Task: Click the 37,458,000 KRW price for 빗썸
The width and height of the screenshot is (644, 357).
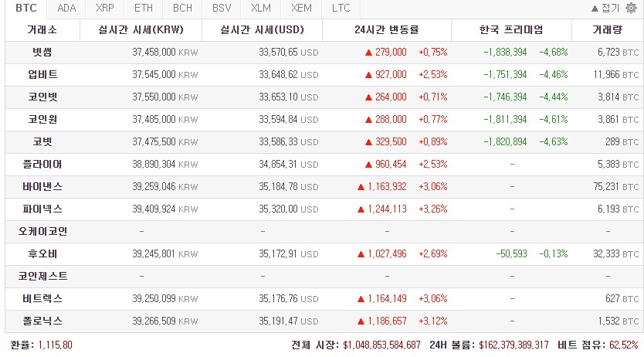Action: [x=165, y=53]
